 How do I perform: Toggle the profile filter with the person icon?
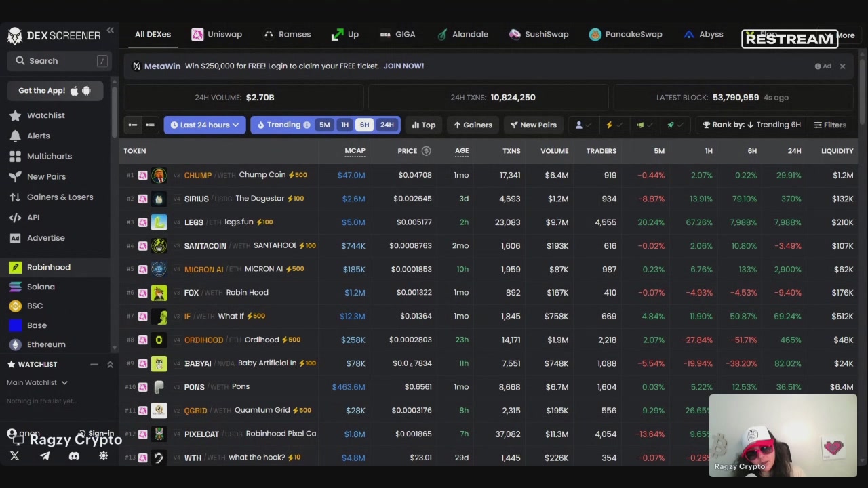click(583, 125)
